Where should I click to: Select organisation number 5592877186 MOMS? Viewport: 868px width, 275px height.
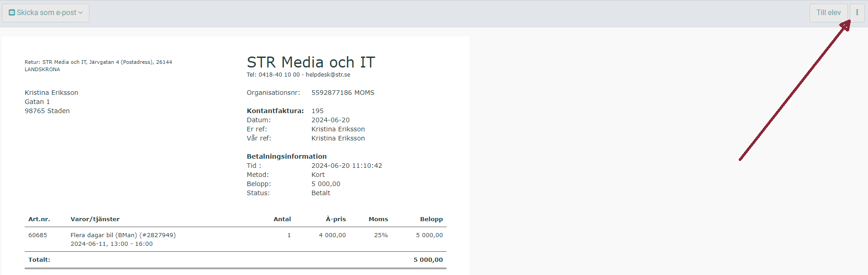(343, 93)
